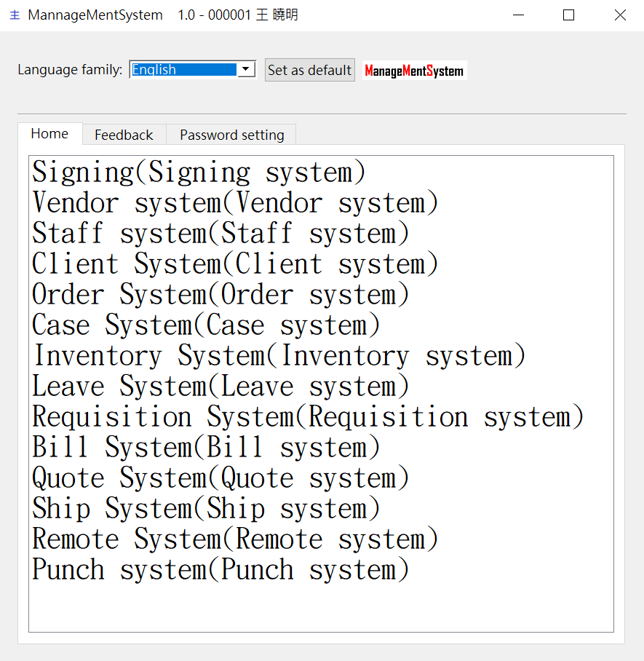Choose the Requisition System entry
644x661 pixels.
pos(308,417)
